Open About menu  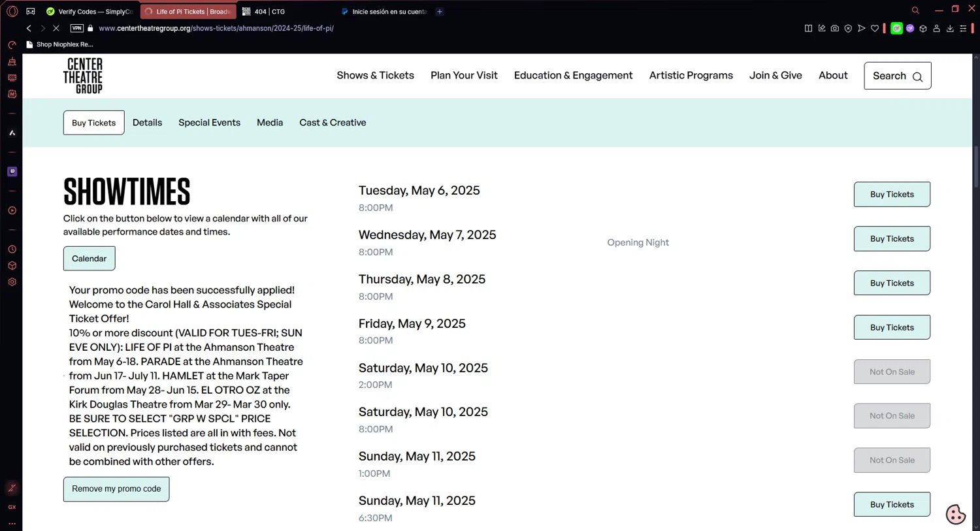coord(833,75)
